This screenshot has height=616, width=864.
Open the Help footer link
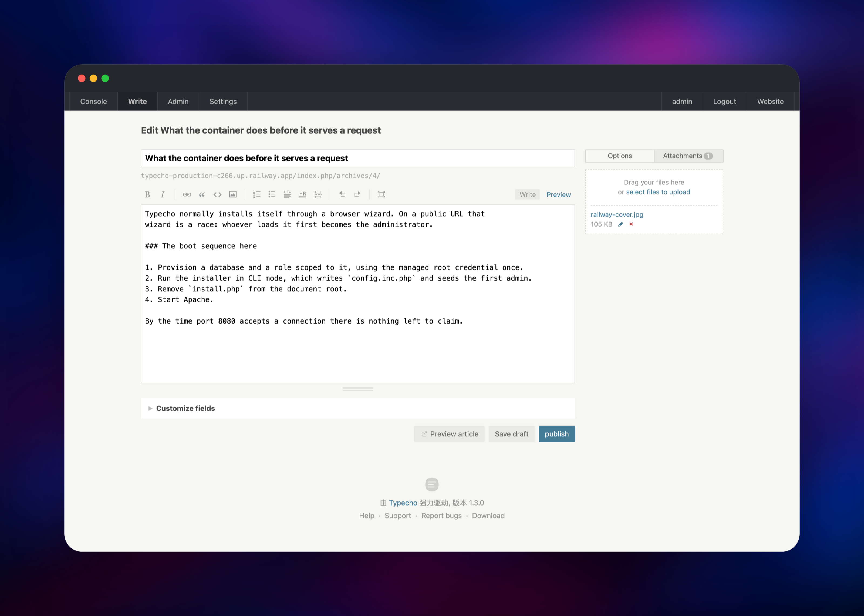(367, 516)
